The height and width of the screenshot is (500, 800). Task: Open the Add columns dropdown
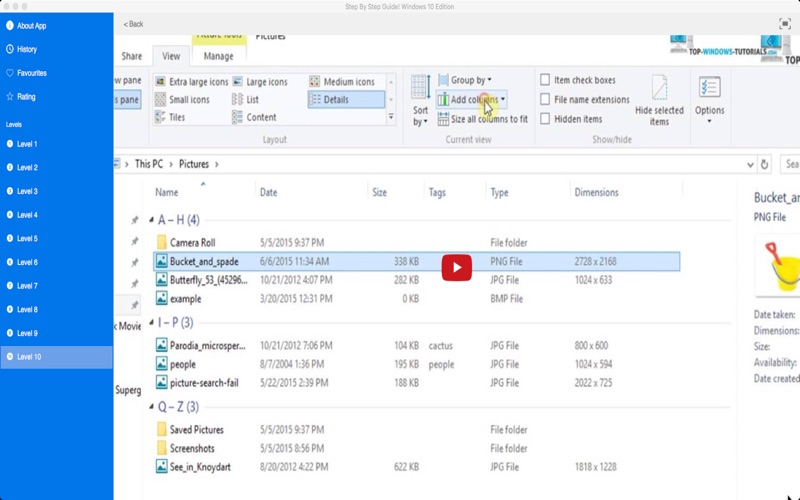(x=471, y=99)
